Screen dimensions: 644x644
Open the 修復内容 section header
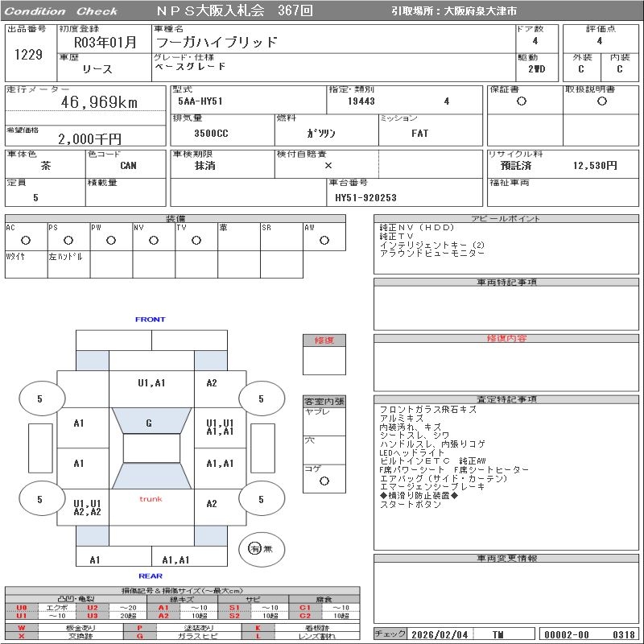[x=506, y=339]
